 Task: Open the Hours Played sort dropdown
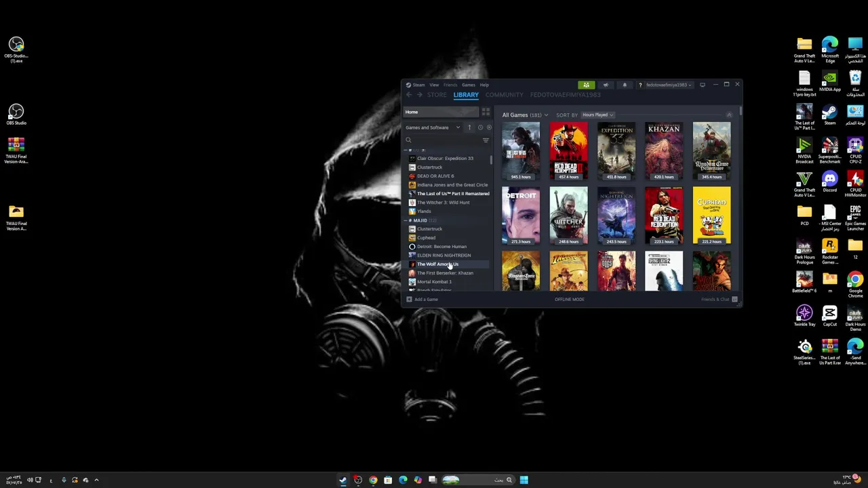pyautogui.click(x=597, y=115)
